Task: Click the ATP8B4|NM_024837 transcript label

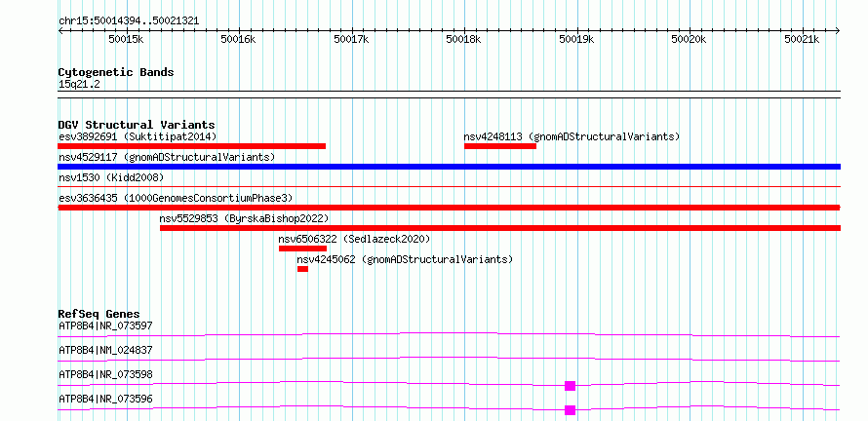Action: (x=105, y=350)
